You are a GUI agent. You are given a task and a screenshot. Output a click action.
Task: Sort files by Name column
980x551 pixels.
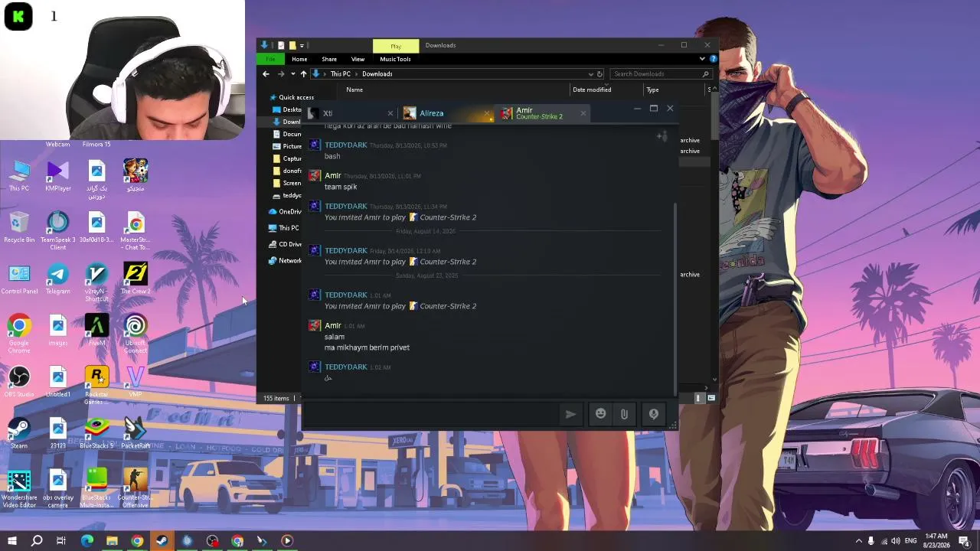coord(354,90)
